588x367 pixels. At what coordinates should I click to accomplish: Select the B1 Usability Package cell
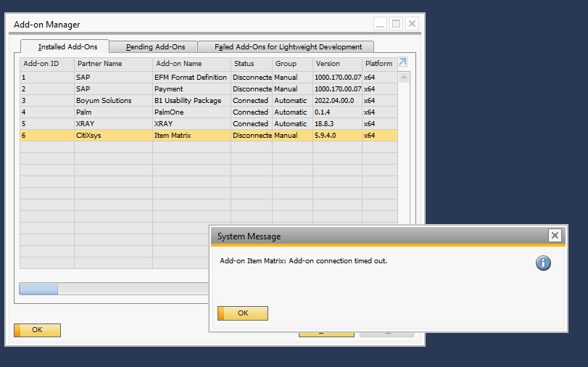[x=191, y=101]
